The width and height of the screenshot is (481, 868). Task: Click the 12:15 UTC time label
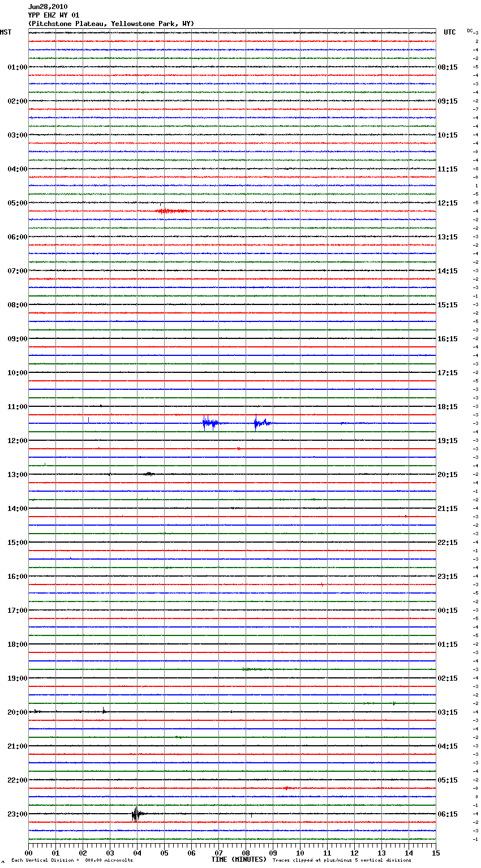(448, 203)
